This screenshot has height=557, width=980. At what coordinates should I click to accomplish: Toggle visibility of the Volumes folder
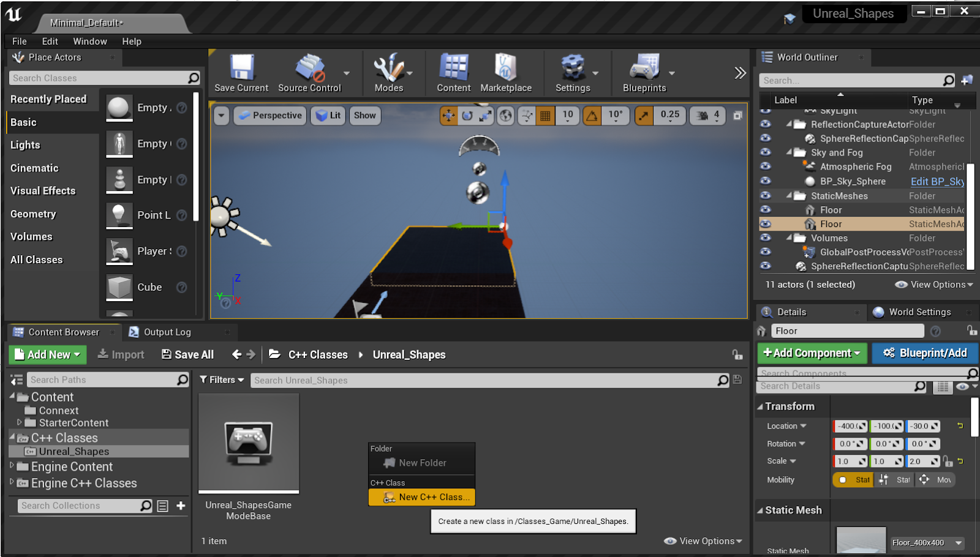(766, 238)
